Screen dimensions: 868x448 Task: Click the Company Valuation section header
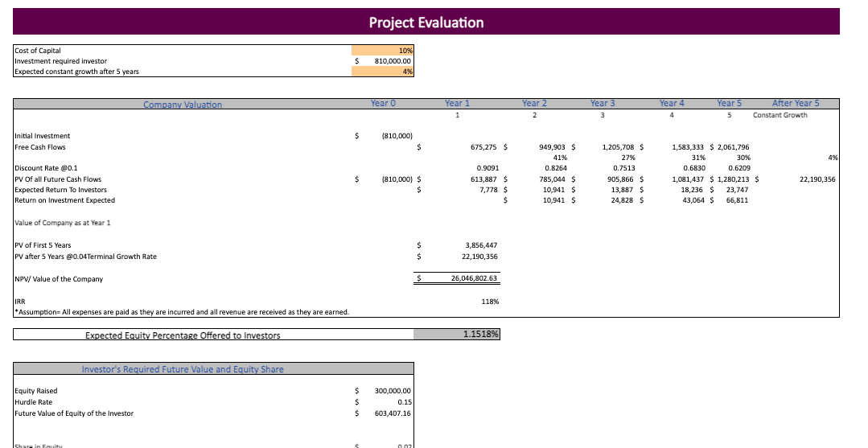click(x=183, y=105)
